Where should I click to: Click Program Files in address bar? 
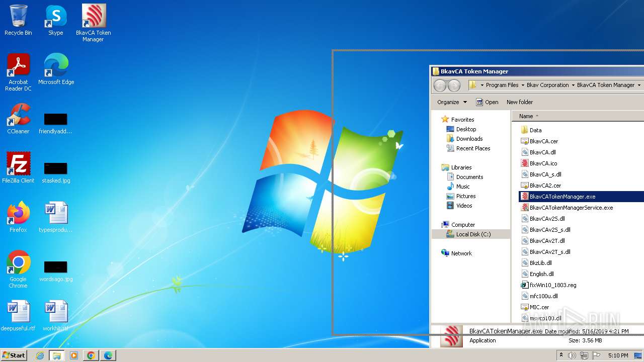(502, 85)
